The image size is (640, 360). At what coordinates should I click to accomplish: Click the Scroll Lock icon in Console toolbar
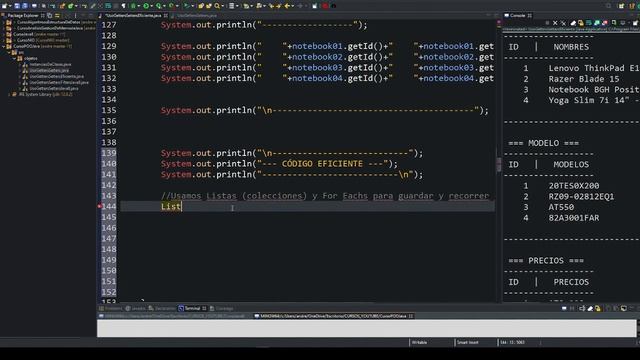click(x=581, y=23)
